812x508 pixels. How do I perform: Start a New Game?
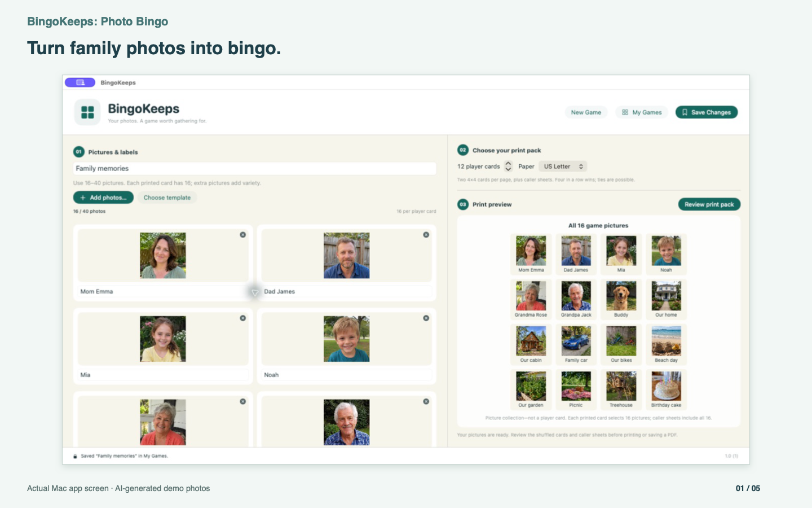[586, 112]
